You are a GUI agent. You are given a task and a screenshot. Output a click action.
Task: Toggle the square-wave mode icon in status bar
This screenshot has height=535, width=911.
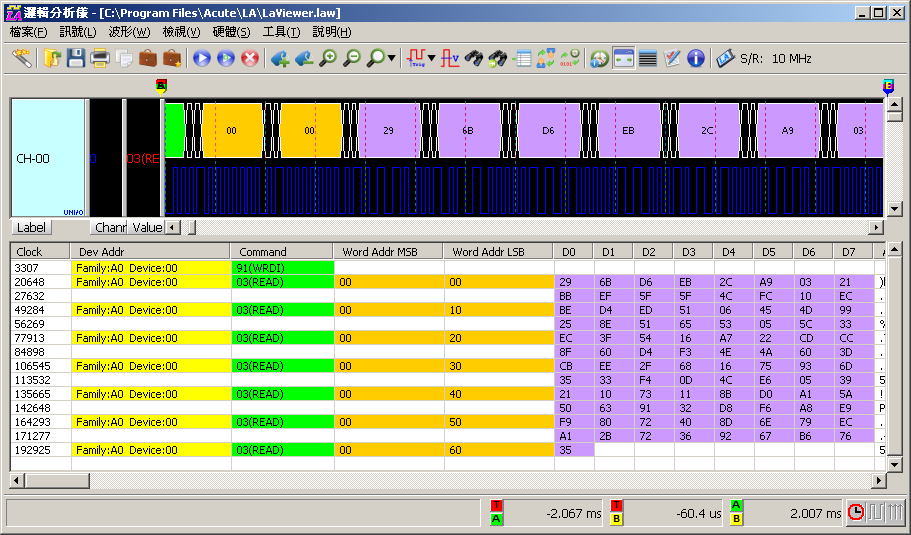875,512
